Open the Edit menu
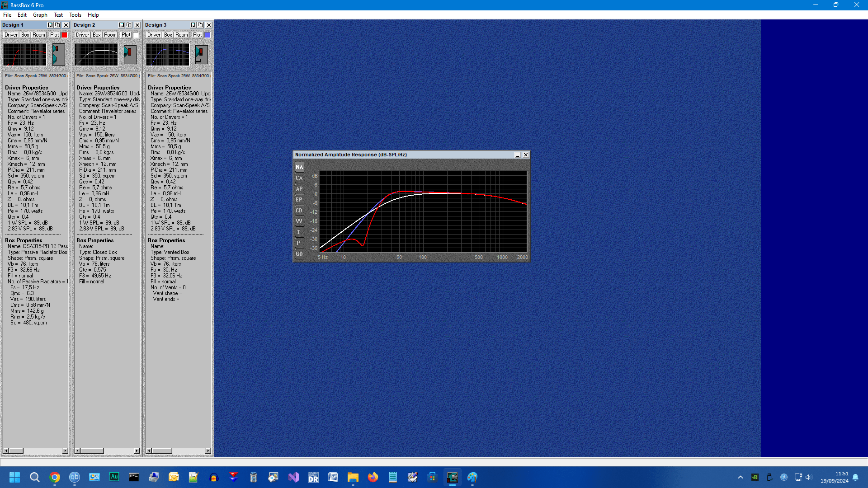The height and width of the screenshot is (488, 868). [x=22, y=15]
